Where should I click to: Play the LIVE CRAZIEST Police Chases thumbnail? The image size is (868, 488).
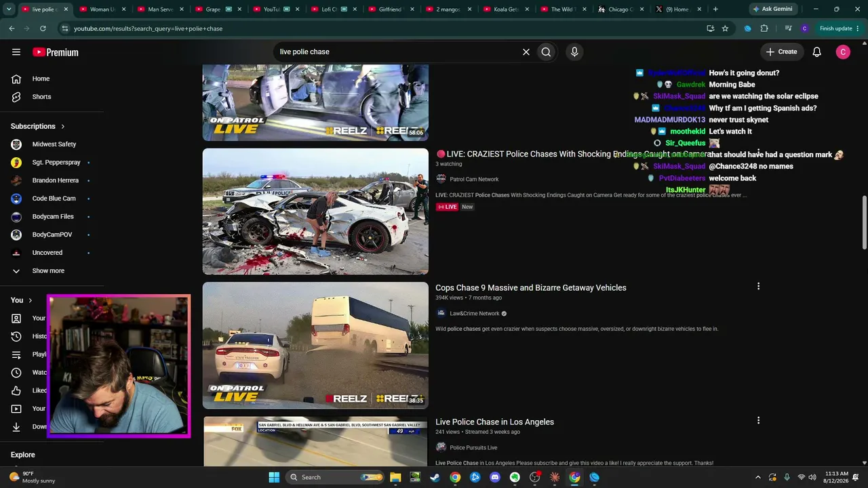coord(315,211)
